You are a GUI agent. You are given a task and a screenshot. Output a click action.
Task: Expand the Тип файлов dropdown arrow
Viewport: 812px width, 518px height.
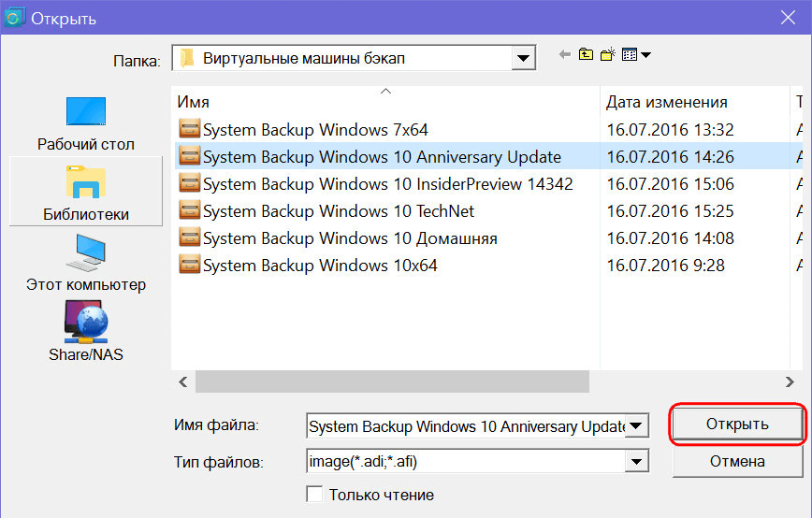pos(636,461)
